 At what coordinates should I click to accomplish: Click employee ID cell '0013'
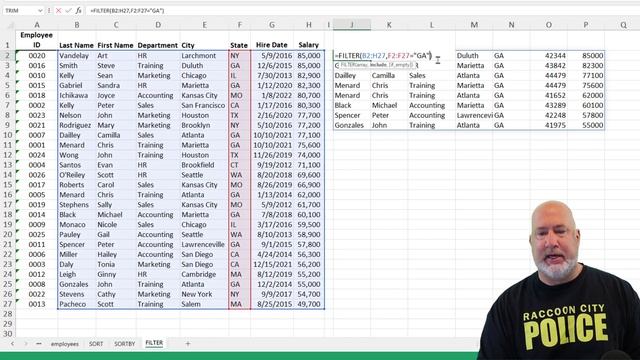click(37, 304)
